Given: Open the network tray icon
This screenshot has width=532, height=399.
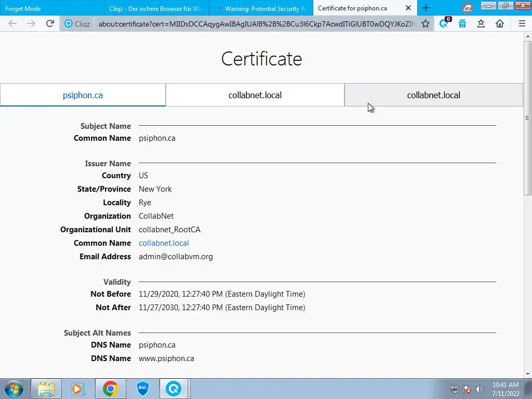Looking at the screenshot, I should [454, 389].
